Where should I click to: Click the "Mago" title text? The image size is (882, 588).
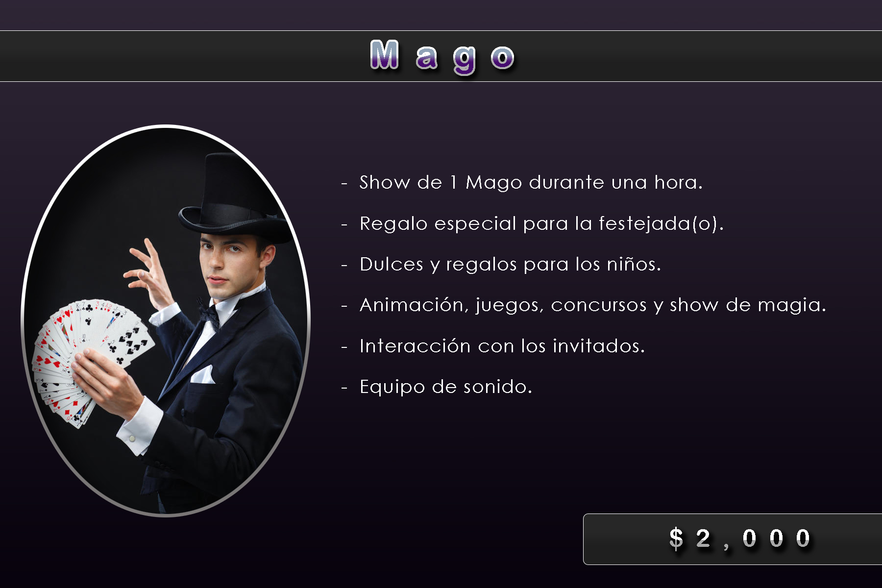click(x=442, y=56)
